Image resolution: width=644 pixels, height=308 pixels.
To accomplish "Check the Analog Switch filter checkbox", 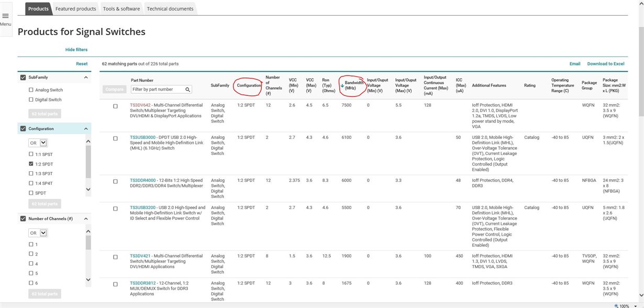I will pos(31,90).
